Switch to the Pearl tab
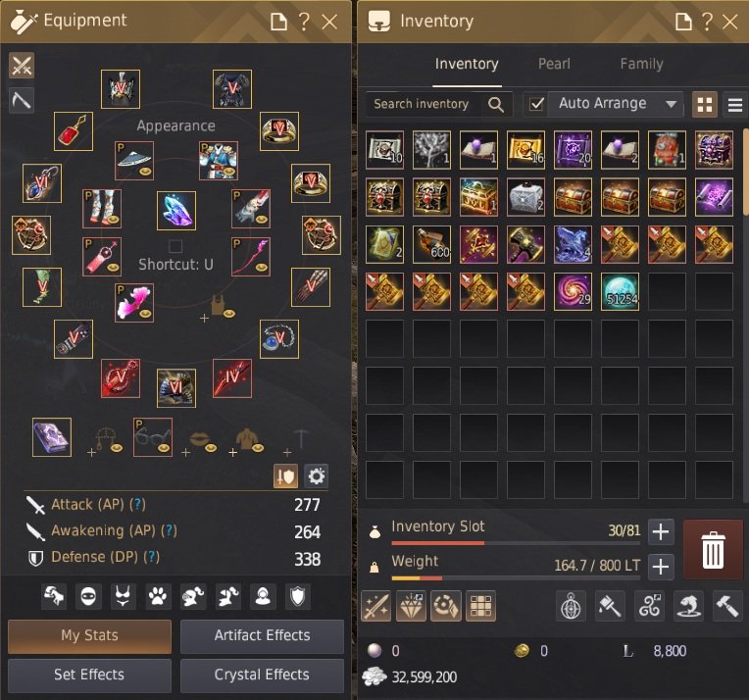 pos(554,64)
